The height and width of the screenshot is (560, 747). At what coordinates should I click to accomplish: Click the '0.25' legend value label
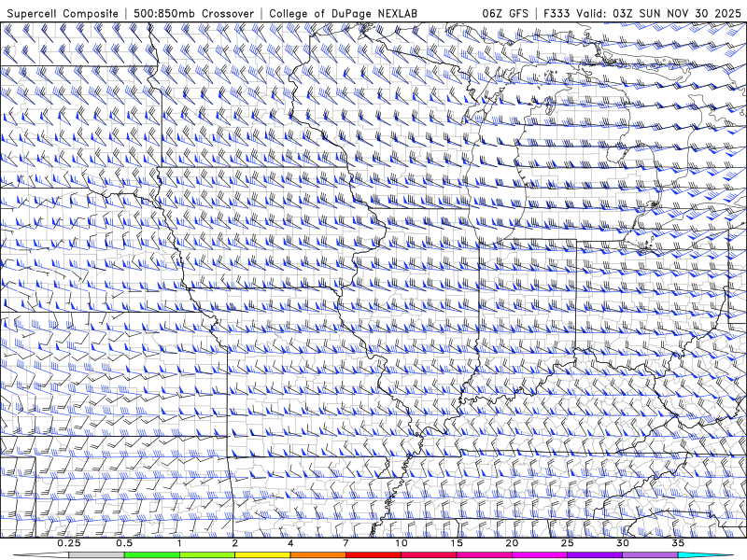69,543
